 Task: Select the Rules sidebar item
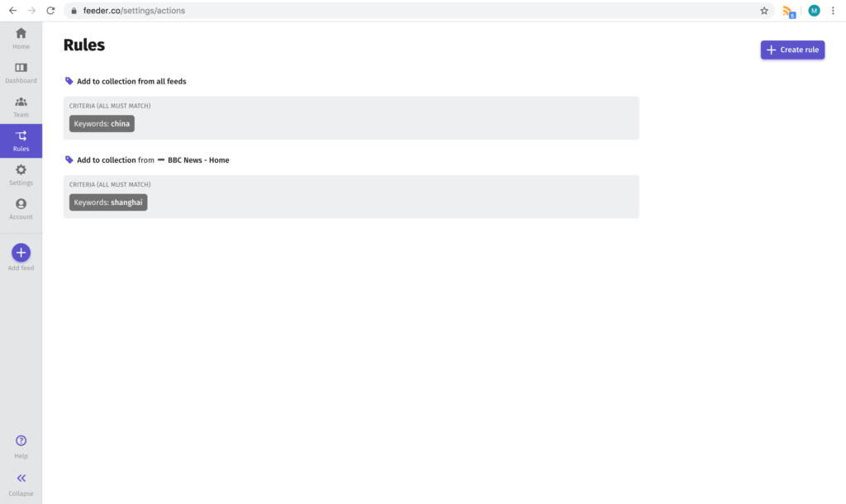click(x=21, y=140)
